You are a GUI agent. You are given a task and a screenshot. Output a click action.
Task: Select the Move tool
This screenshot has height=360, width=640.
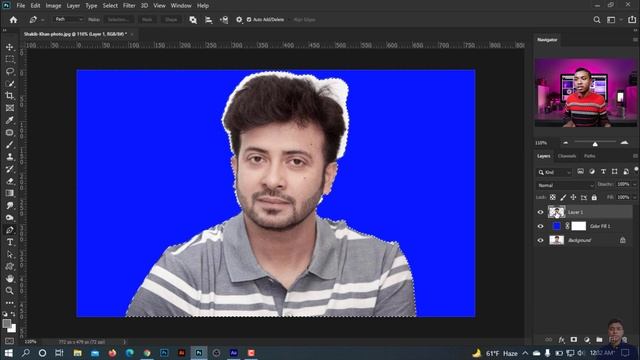click(x=9, y=47)
